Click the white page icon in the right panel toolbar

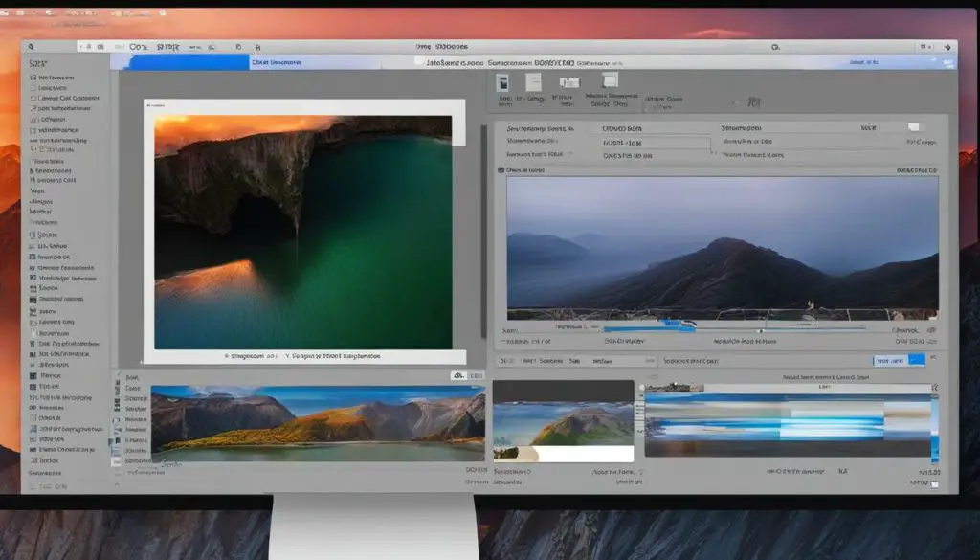(534, 82)
